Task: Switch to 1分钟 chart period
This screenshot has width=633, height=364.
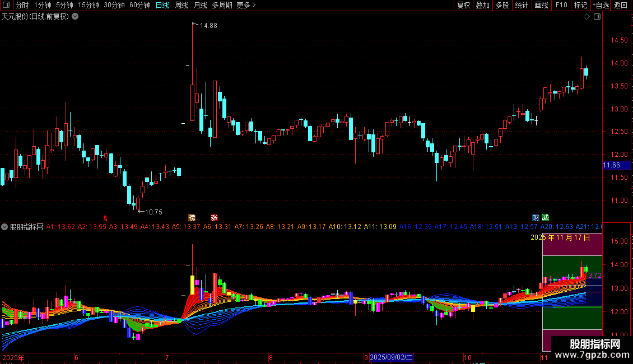Action: click(43, 5)
